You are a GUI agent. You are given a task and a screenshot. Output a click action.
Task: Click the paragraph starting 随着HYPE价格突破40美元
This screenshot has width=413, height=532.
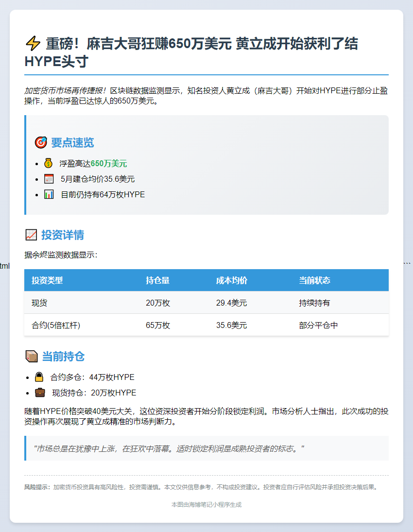[206, 416]
